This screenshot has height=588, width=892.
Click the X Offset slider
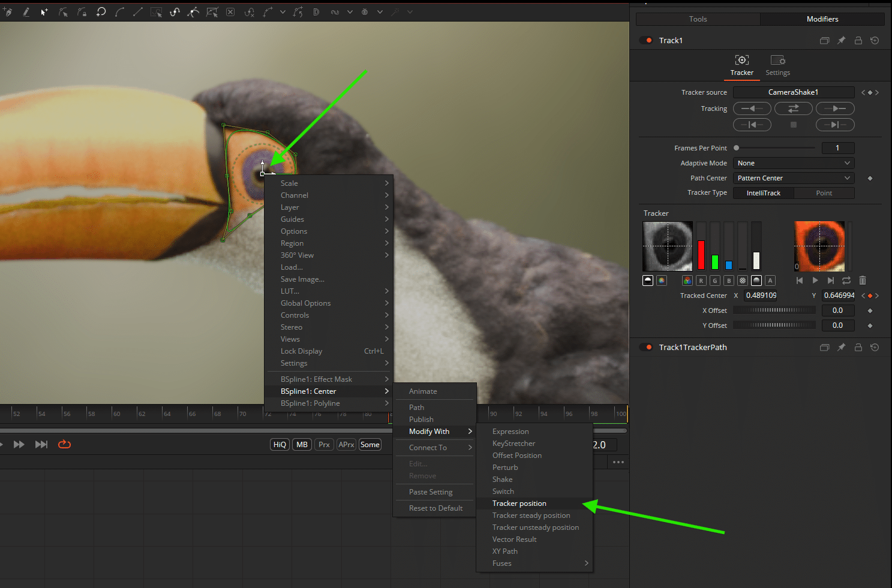pos(774,310)
